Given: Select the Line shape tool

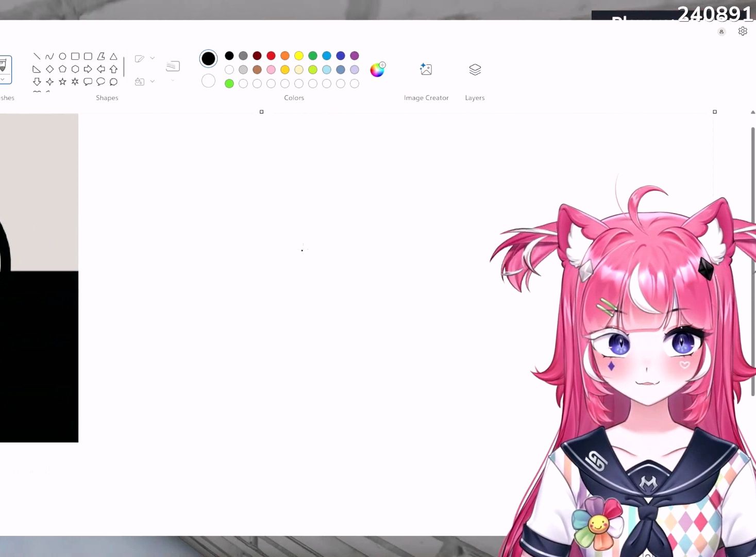Looking at the screenshot, I should (37, 56).
